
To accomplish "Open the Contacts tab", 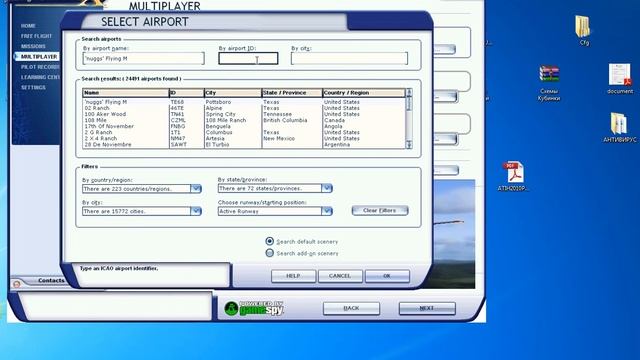I will (51, 281).
